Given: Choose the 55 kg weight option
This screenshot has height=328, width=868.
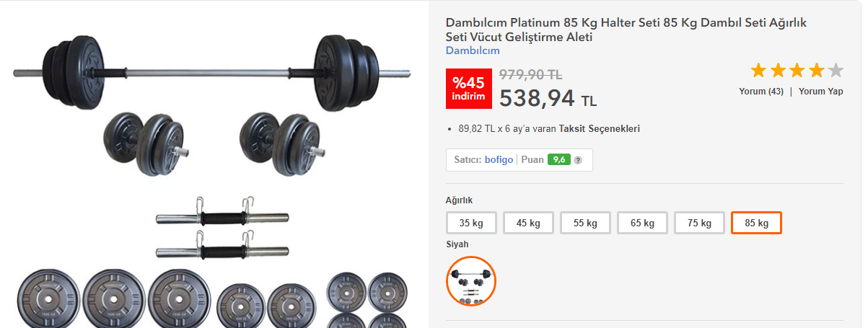Looking at the screenshot, I should tap(585, 223).
